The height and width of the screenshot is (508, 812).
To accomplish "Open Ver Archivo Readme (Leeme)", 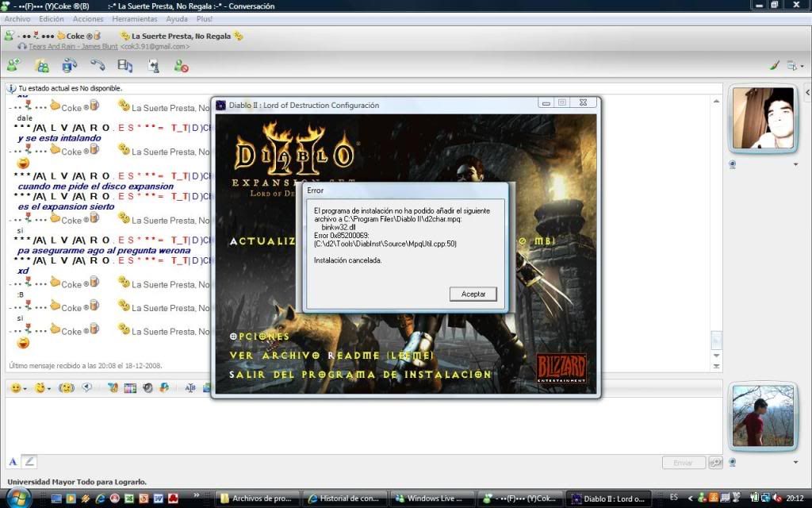I will point(331,355).
